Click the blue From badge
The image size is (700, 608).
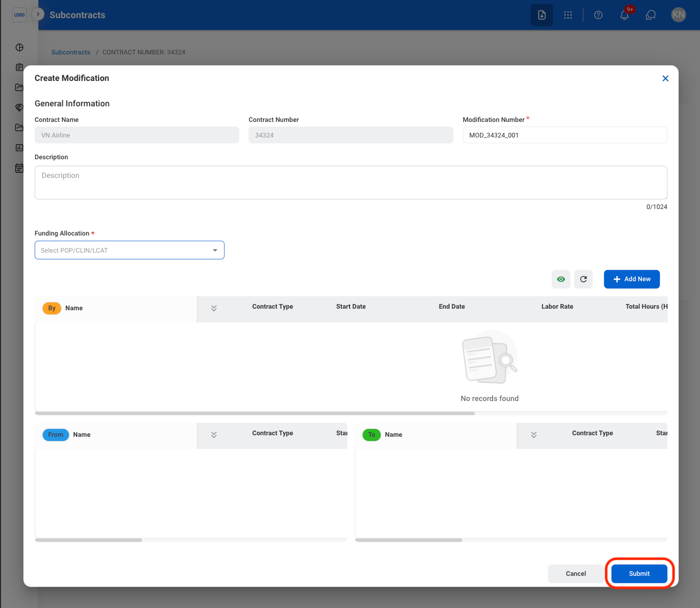pos(55,435)
